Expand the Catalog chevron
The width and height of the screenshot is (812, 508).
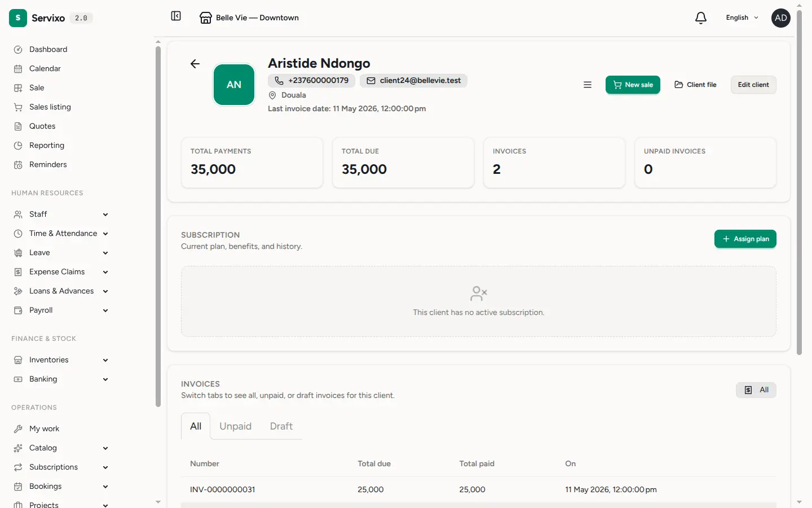[105, 448]
